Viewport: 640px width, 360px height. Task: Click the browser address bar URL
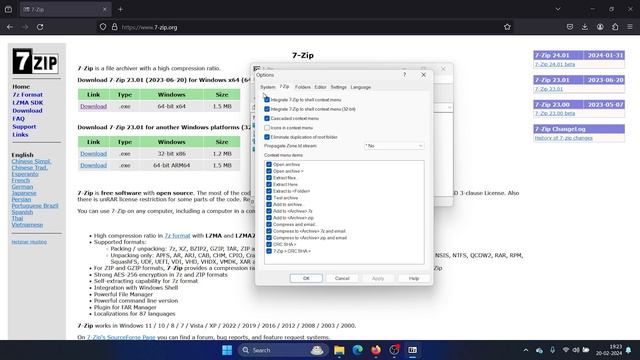point(149,27)
